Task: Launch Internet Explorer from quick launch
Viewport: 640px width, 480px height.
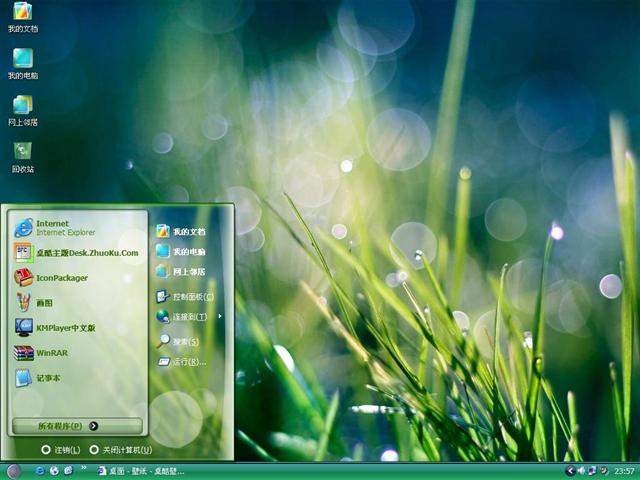Action: tap(40, 471)
